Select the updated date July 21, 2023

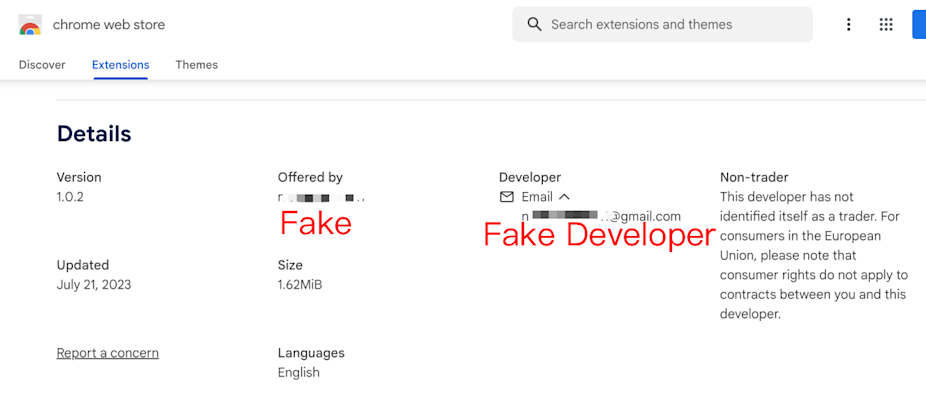94,285
